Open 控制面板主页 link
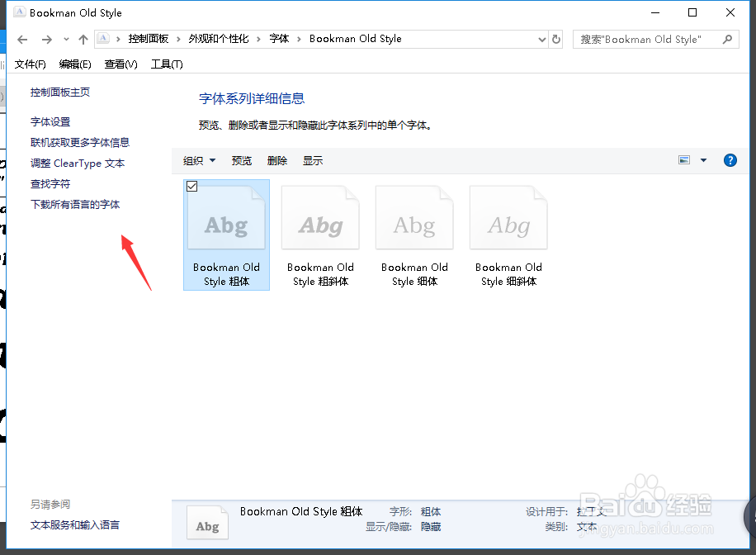The height and width of the screenshot is (555, 756). 60,92
